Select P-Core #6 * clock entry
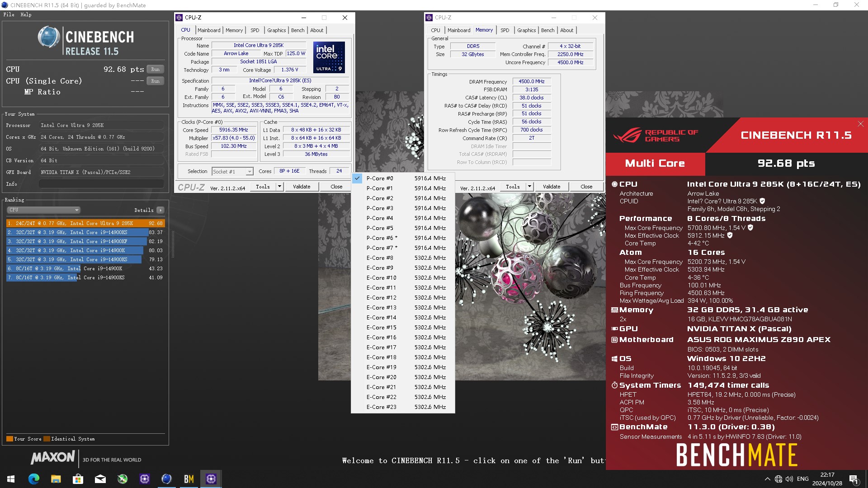 (403, 238)
